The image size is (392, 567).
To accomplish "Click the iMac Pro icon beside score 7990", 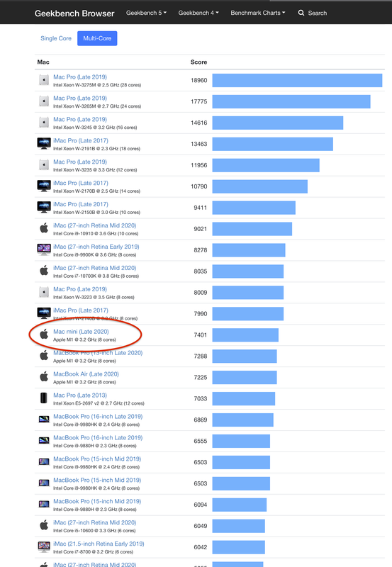I will [44, 313].
